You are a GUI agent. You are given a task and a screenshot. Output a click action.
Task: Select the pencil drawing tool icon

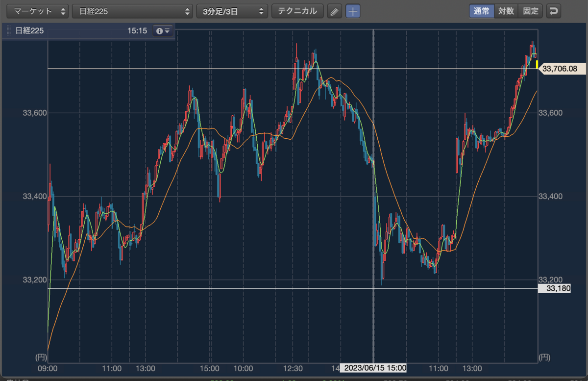334,11
